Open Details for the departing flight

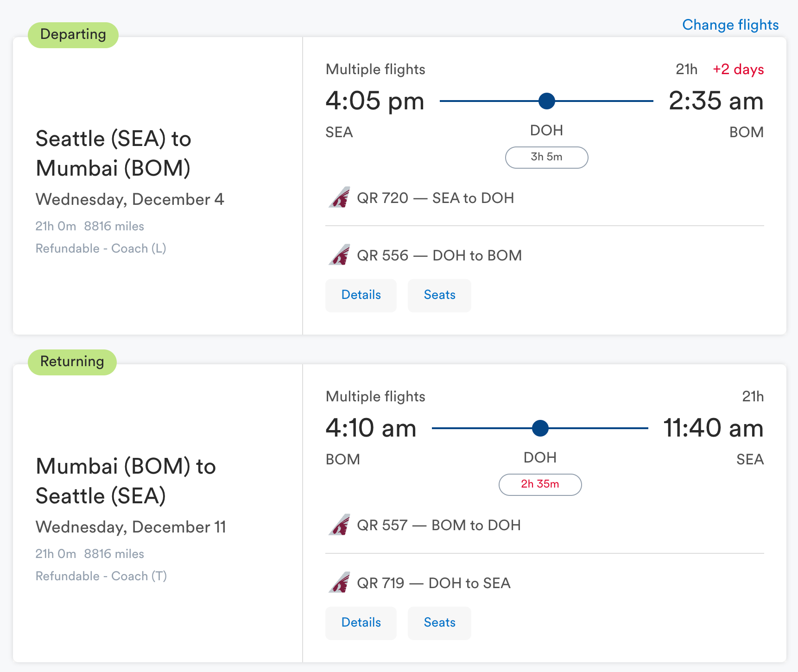click(x=361, y=295)
